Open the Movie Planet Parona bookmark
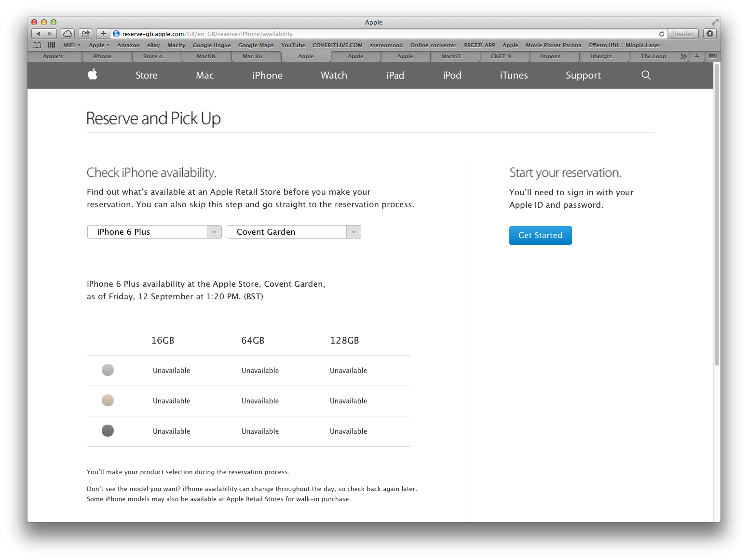The image size is (748, 560). 554,45
